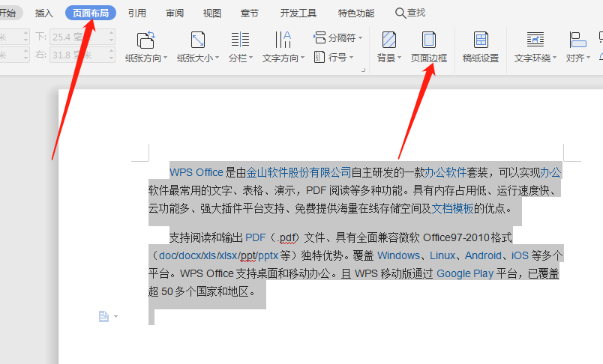This screenshot has width=603, height=364.
Task: Increase bottom margin with stepper up arrow
Action: [x=112, y=34]
